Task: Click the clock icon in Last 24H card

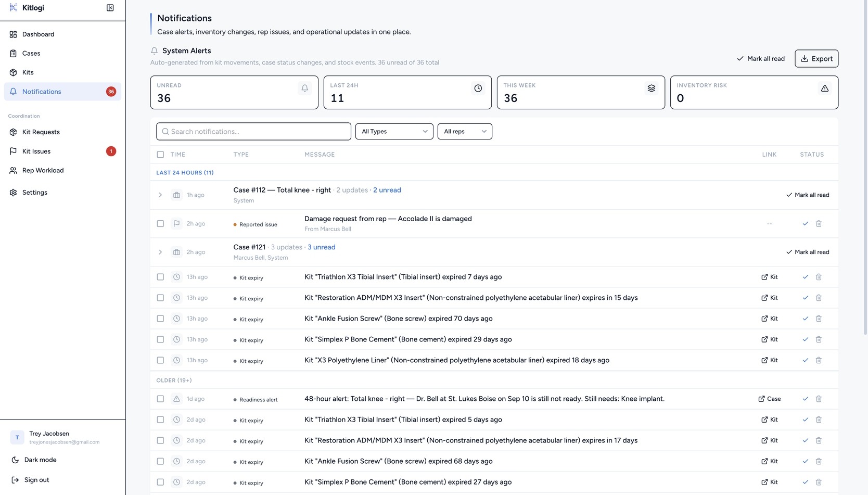Action: tap(478, 88)
